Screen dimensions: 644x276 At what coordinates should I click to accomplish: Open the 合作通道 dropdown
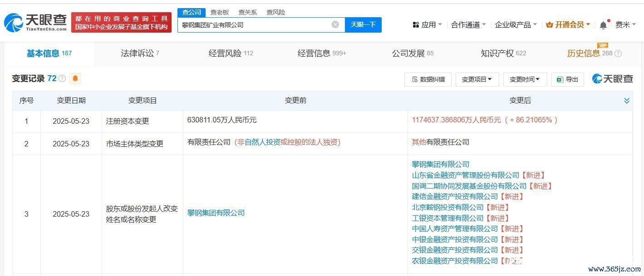pyautogui.click(x=468, y=25)
